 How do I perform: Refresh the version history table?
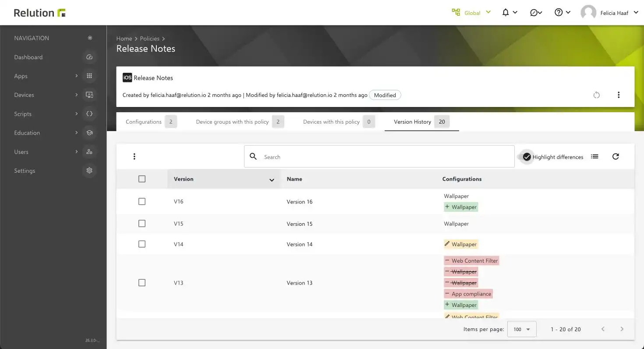(616, 157)
